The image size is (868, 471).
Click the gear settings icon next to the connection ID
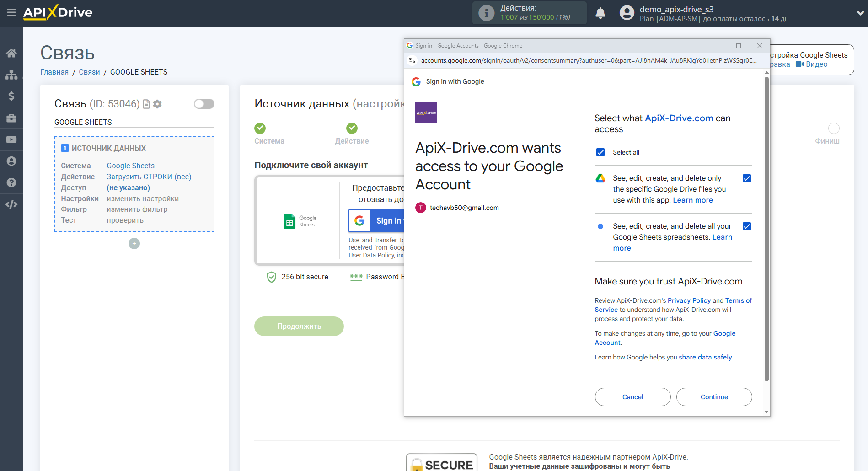click(157, 104)
